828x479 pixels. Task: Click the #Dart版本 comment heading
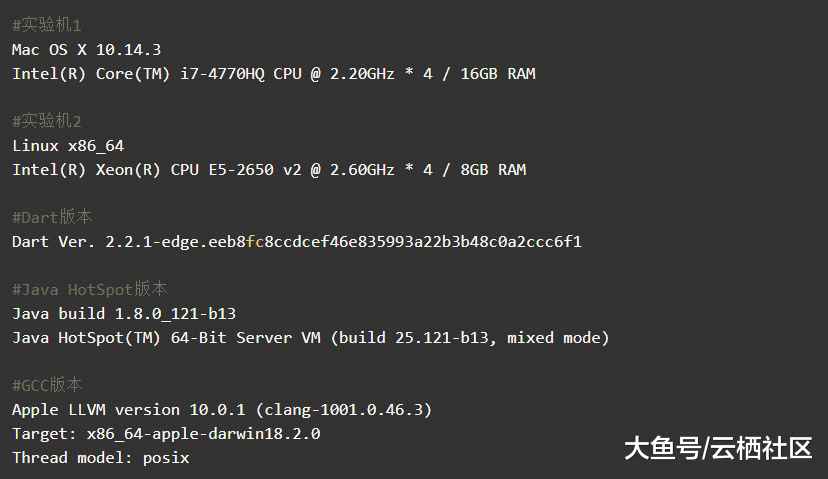[52, 217]
